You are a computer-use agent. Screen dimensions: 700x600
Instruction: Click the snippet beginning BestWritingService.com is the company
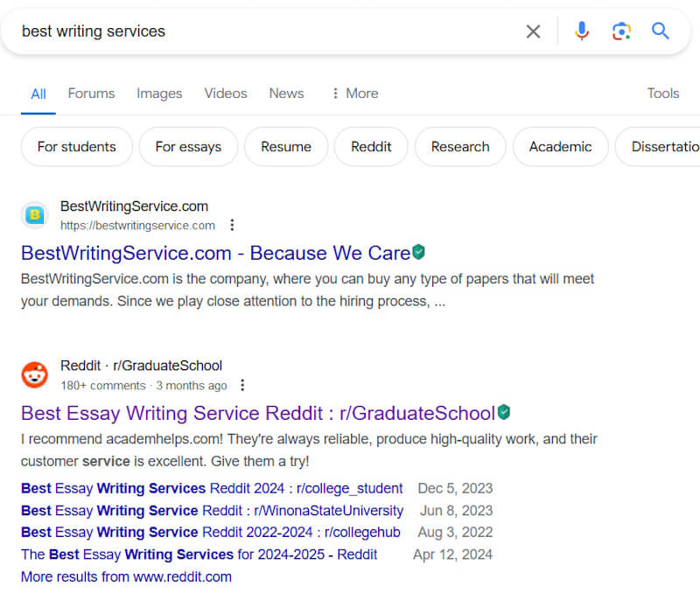307,290
